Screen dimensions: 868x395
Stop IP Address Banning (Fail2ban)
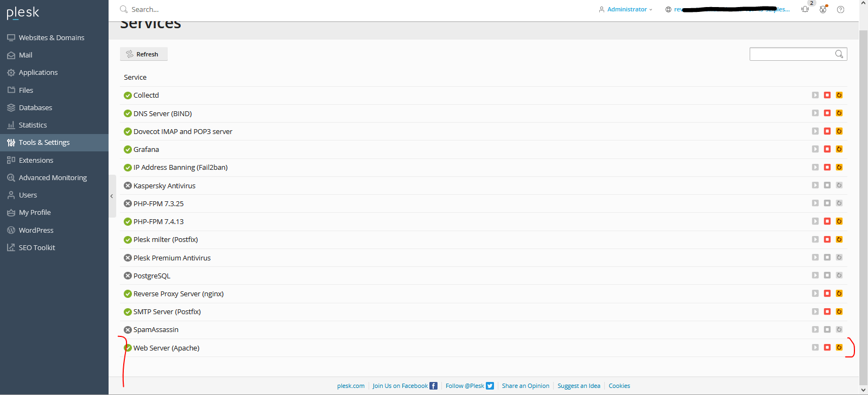[x=827, y=167]
